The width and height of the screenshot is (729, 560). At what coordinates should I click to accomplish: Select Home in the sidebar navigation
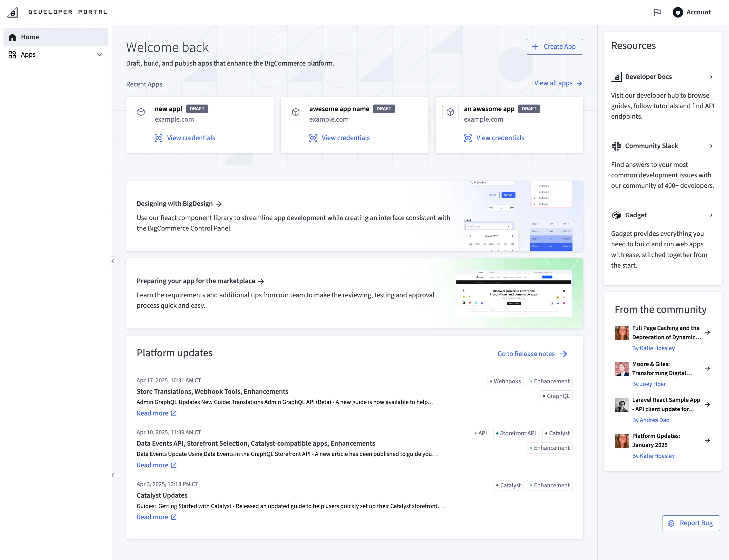[x=30, y=37]
